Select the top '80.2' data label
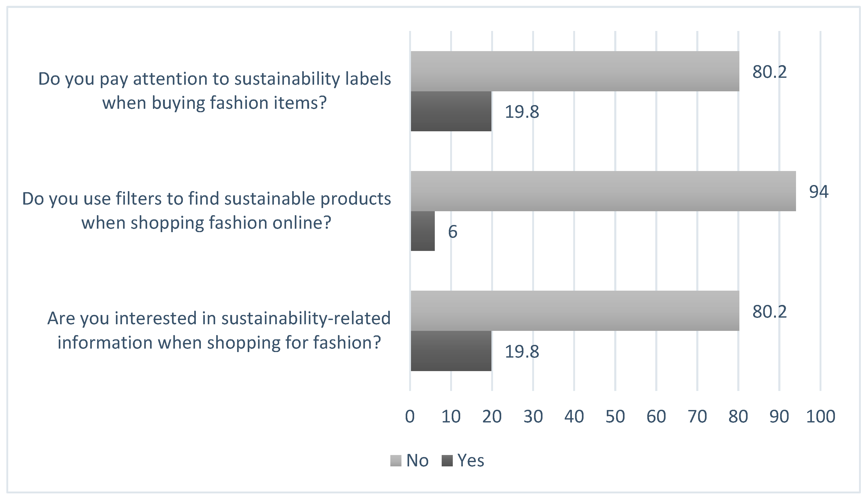 pos(770,72)
